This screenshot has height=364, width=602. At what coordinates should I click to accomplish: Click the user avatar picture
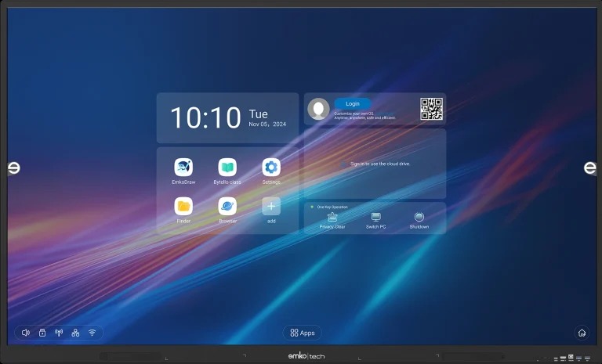(318, 109)
